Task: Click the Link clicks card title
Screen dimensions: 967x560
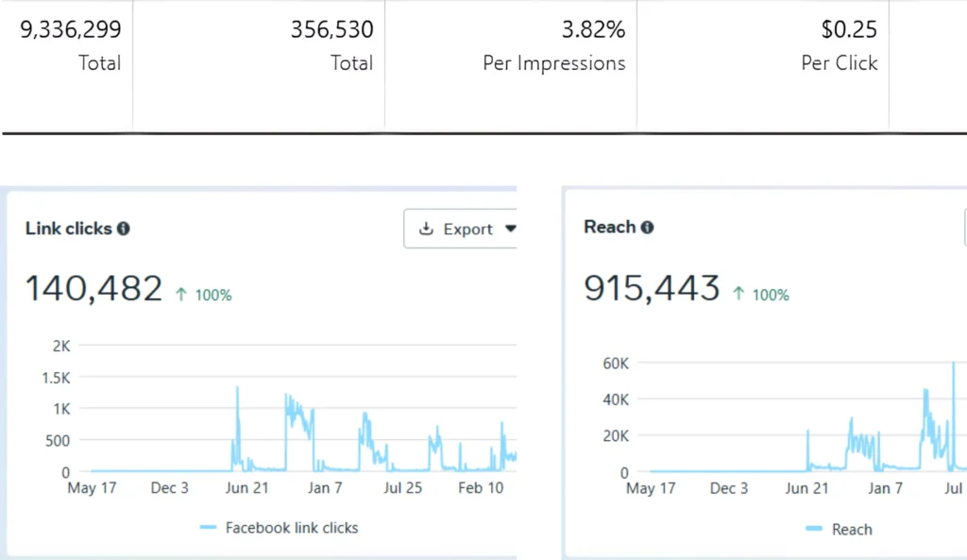Action: coord(68,229)
